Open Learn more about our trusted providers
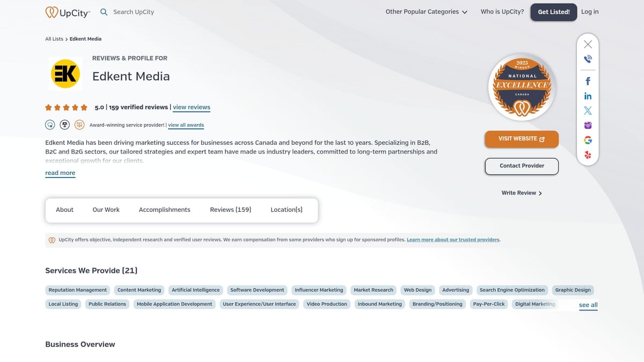Screen dimensions: 644x362 pos(453,240)
